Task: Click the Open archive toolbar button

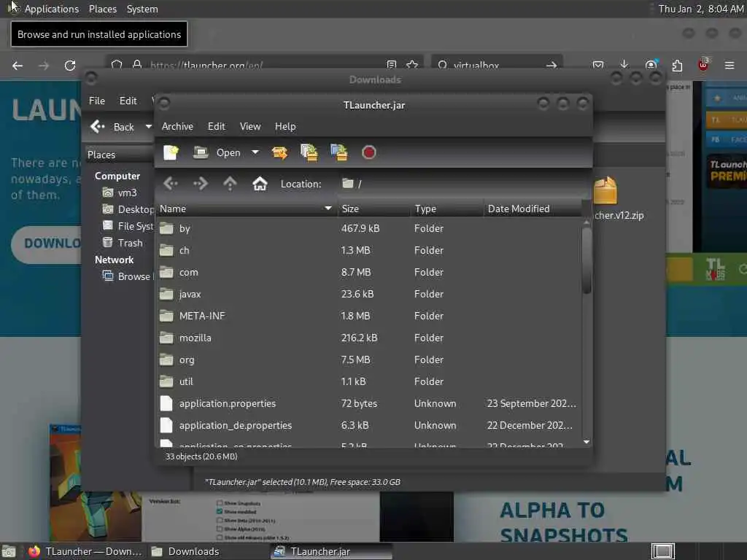Action: 217,152
